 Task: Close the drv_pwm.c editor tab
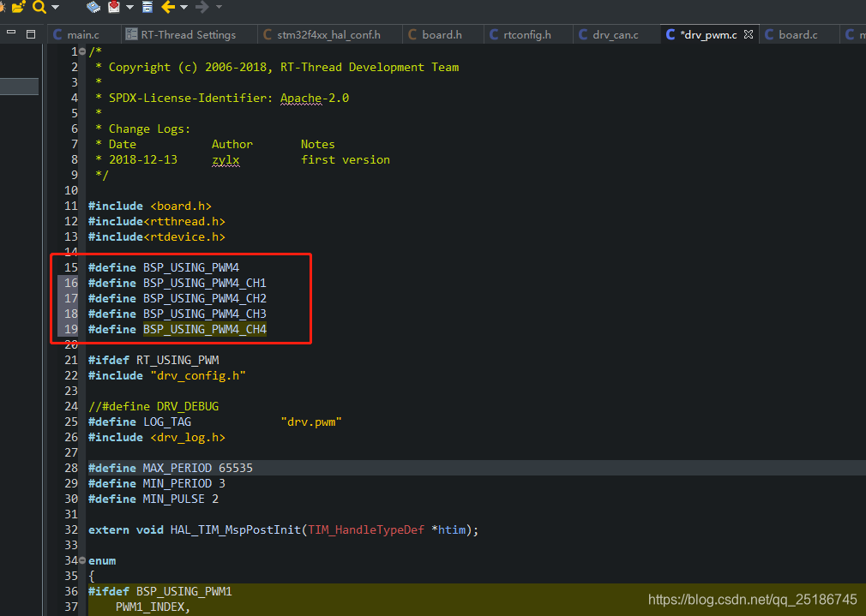click(x=748, y=34)
